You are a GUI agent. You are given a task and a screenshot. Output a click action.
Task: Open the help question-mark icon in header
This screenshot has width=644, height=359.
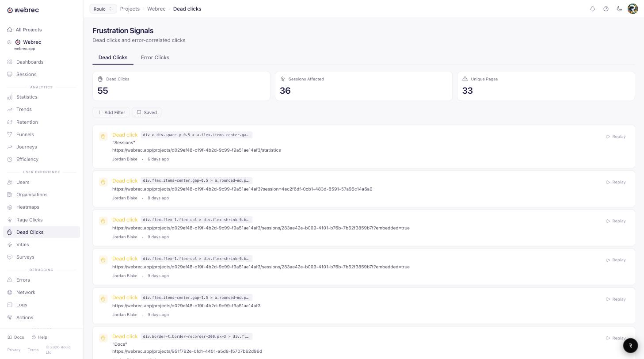(606, 9)
